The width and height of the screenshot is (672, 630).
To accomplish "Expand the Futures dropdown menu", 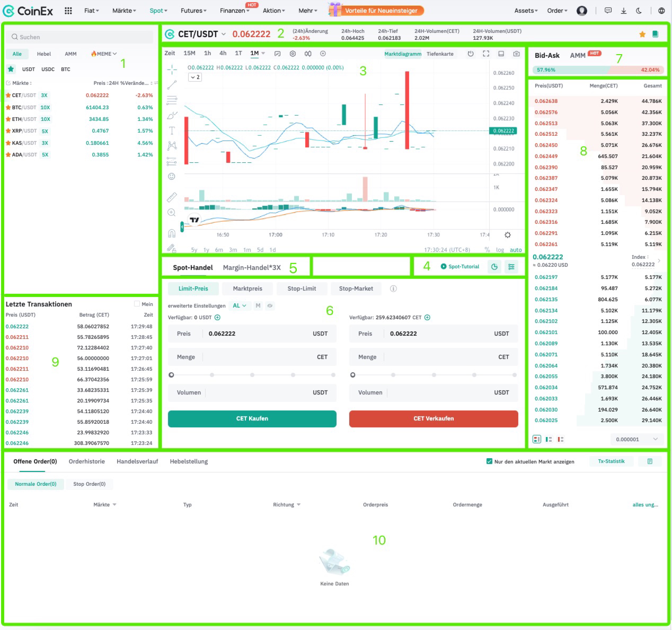I will click(193, 11).
